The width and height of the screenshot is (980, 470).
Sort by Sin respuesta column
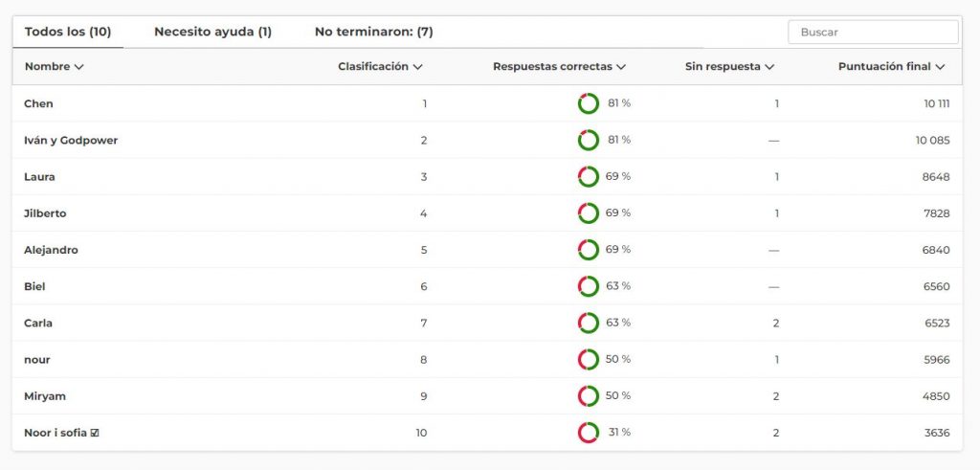729,67
